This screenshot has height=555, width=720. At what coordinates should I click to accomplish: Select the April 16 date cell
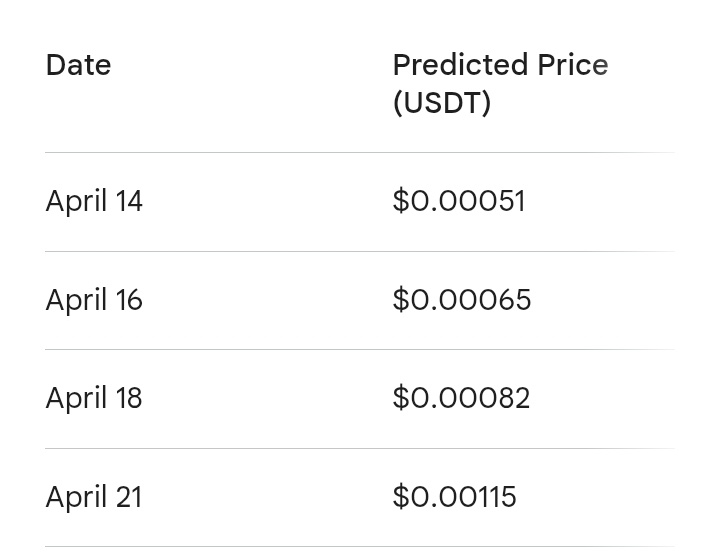click(x=94, y=300)
